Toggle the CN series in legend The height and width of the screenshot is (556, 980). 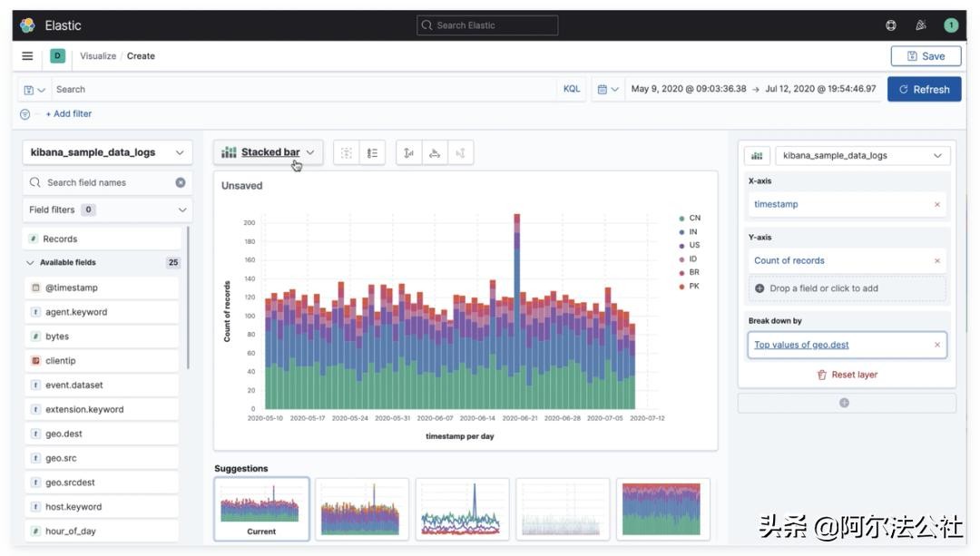click(x=690, y=219)
